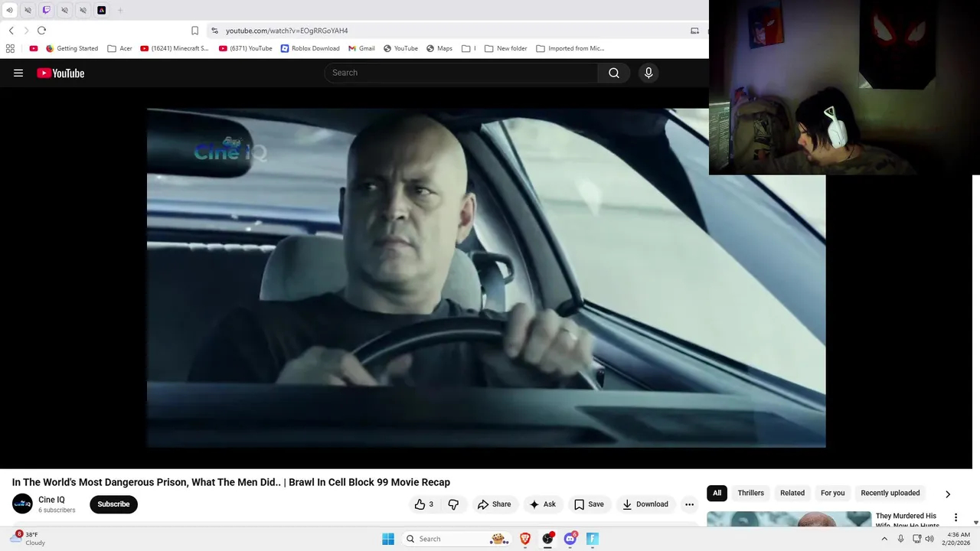Dislike the video with thumbs down
Image resolution: width=980 pixels, height=551 pixels.
(x=453, y=504)
